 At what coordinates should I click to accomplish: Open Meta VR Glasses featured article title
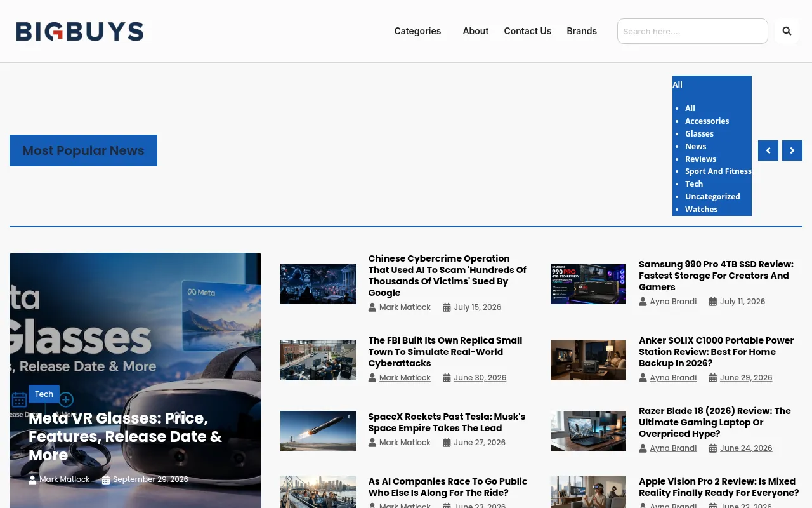coord(125,437)
